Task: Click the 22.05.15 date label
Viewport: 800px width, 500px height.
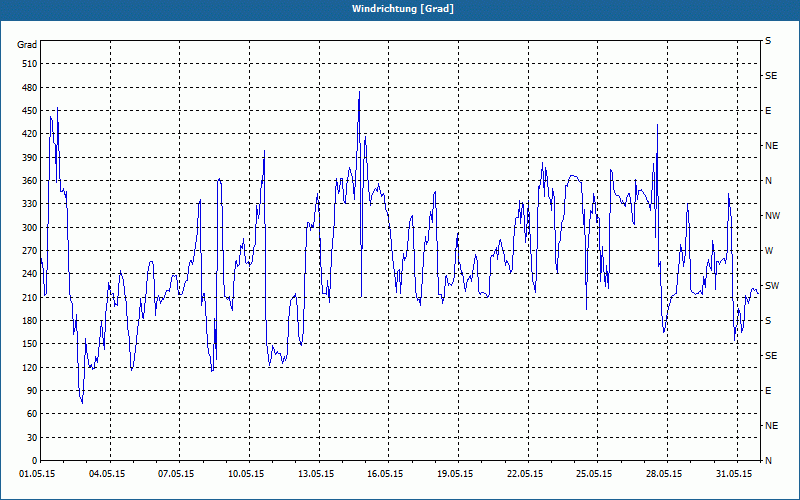Action: pos(525,474)
